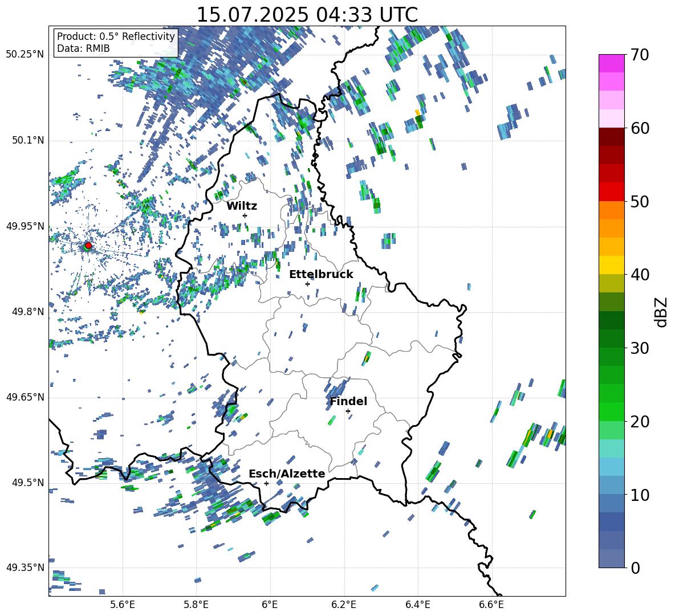The width and height of the screenshot is (675, 616).
Task: Click the light blue color band just above the 10 tick
Action: [x=611, y=486]
